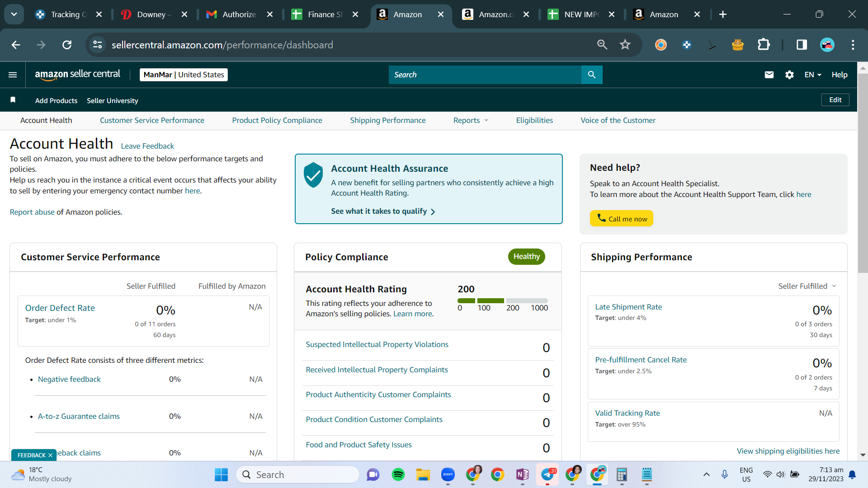Click the Account Health Rating progress bar
868x488 pixels.
point(503,300)
